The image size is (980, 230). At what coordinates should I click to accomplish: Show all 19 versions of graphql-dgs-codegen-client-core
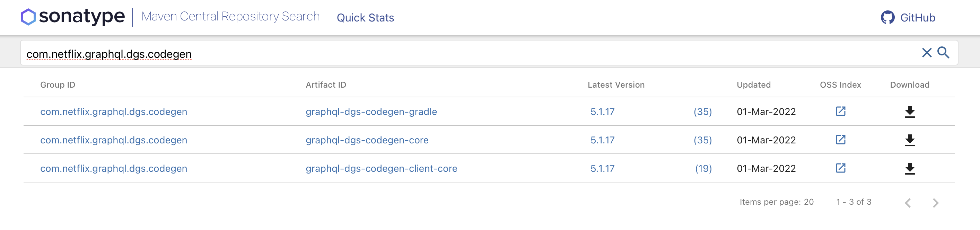[703, 168]
